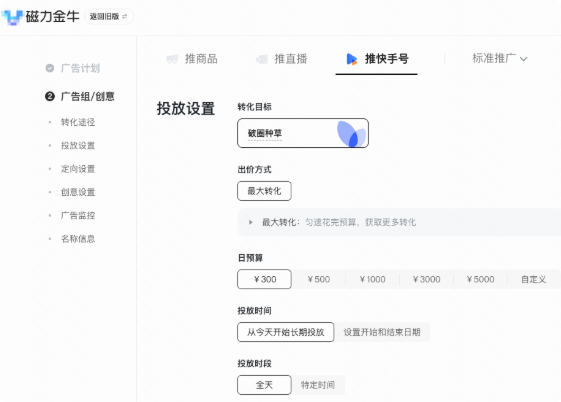Expand the 标准推广 dropdown

499,58
